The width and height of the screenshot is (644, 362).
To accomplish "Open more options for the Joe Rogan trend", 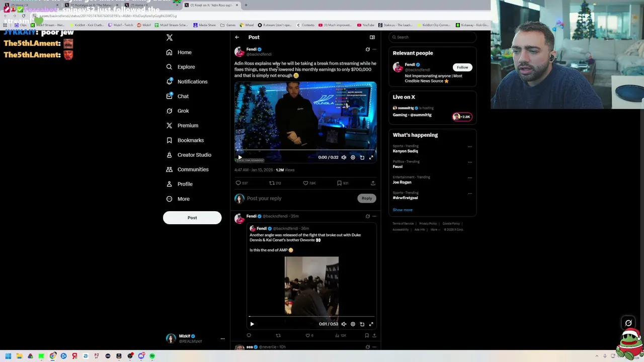I will pos(470,178).
